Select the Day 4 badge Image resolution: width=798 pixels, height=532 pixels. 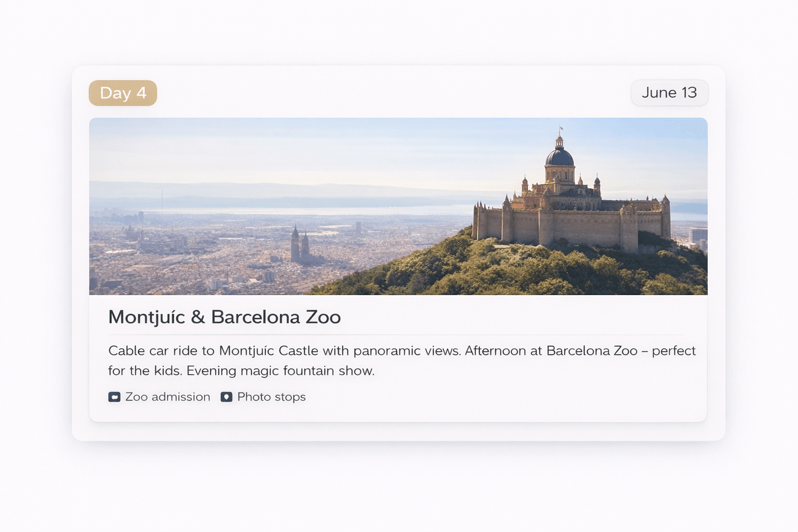point(123,93)
